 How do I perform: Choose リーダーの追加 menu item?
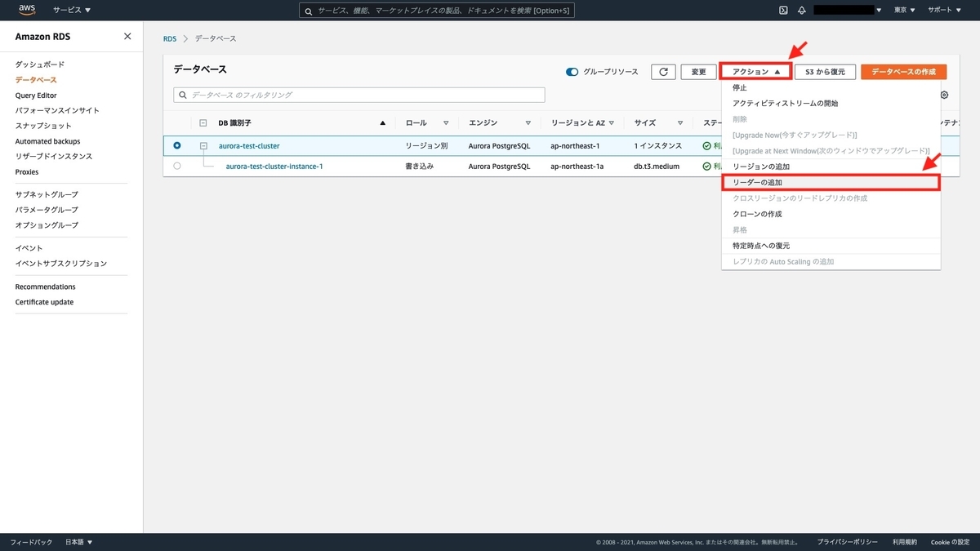click(x=831, y=182)
